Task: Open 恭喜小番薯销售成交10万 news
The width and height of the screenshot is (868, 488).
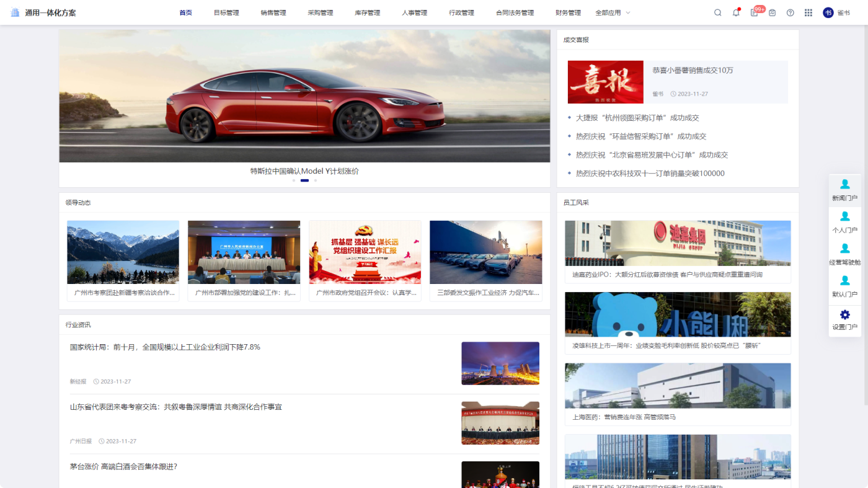Action: 693,70
